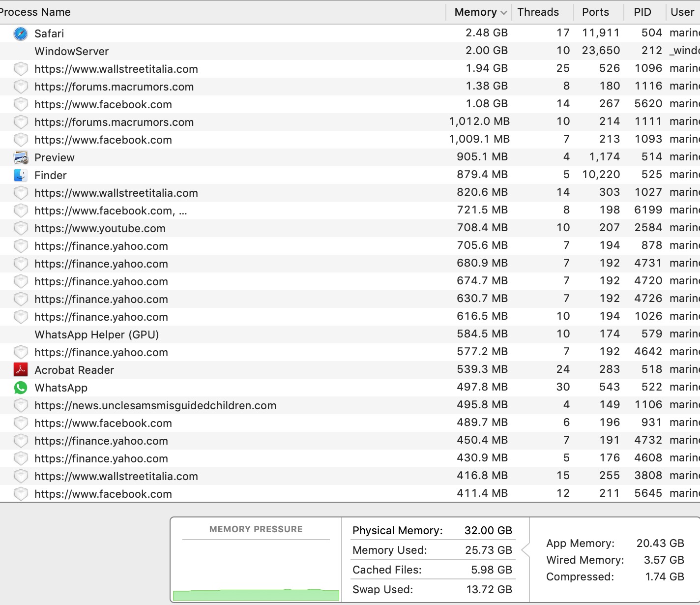Click shield icon of macrumors PID 1111 row
The height and width of the screenshot is (605, 700).
pyautogui.click(x=21, y=122)
